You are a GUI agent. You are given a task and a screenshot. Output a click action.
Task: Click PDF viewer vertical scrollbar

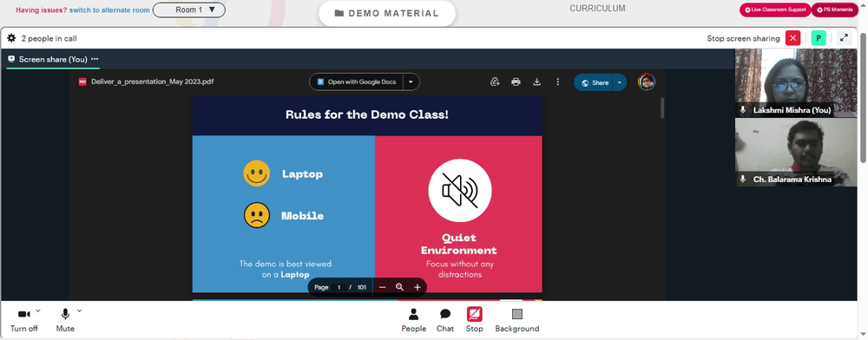click(x=662, y=108)
